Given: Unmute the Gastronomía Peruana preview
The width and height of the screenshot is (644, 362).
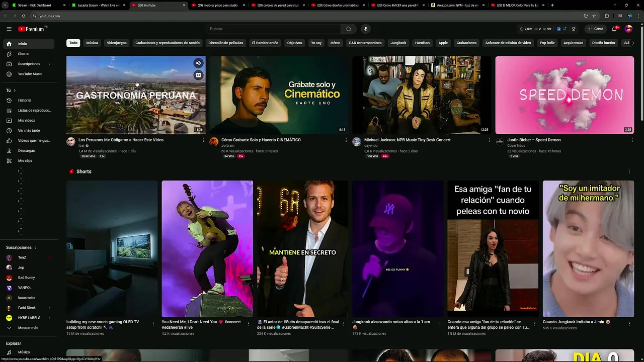Looking at the screenshot, I should point(198,63).
